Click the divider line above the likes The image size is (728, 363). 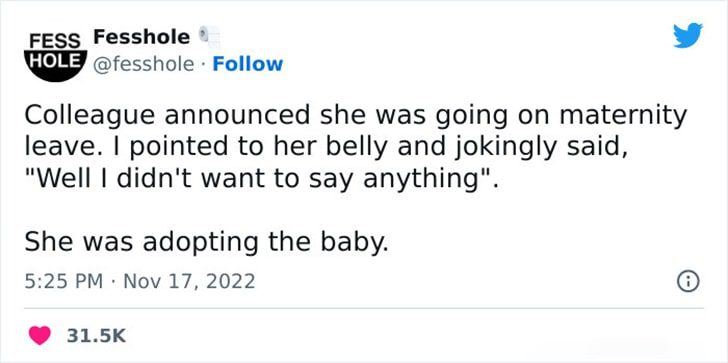coord(364,307)
